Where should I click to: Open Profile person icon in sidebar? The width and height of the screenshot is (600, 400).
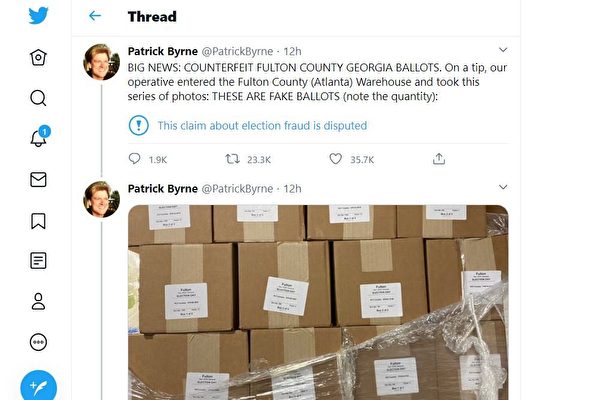[38, 302]
